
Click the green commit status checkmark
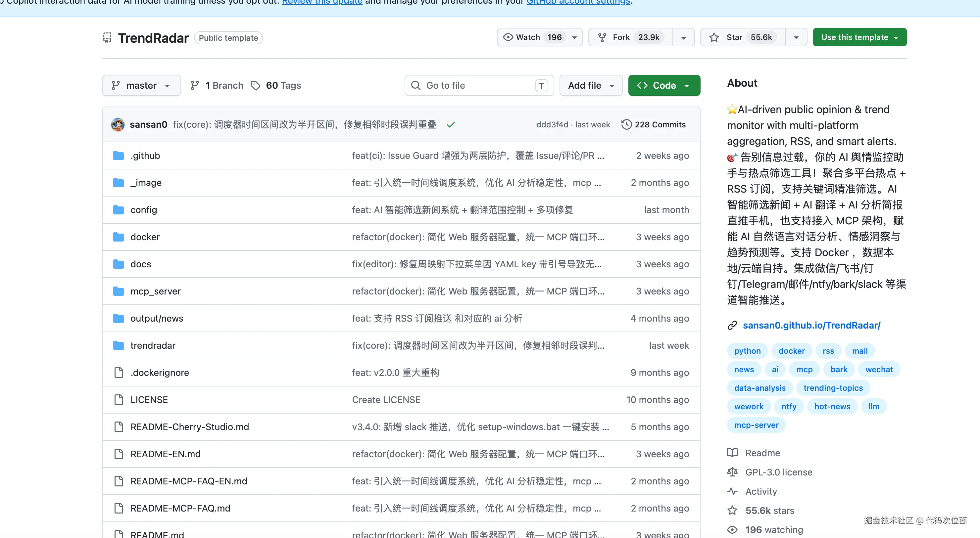click(x=451, y=125)
